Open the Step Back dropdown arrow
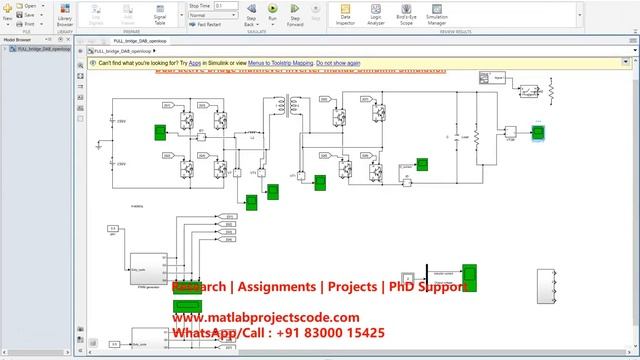 (257, 24)
